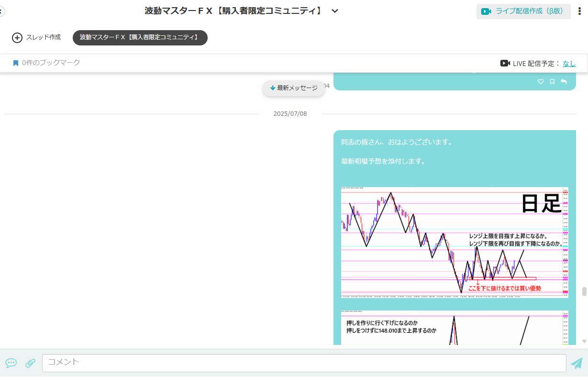Open the emoji speech-bubble icon
The height and width of the screenshot is (377, 588).
coord(11,364)
